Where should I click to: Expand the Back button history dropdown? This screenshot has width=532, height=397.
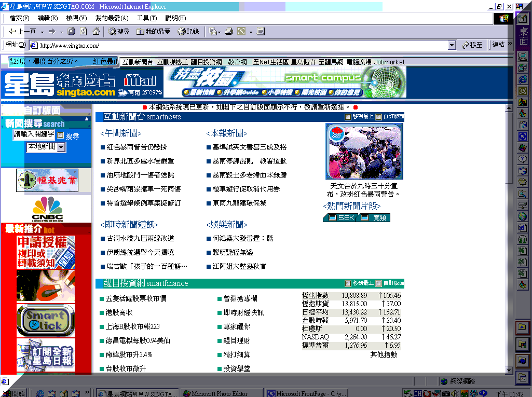(x=42, y=32)
